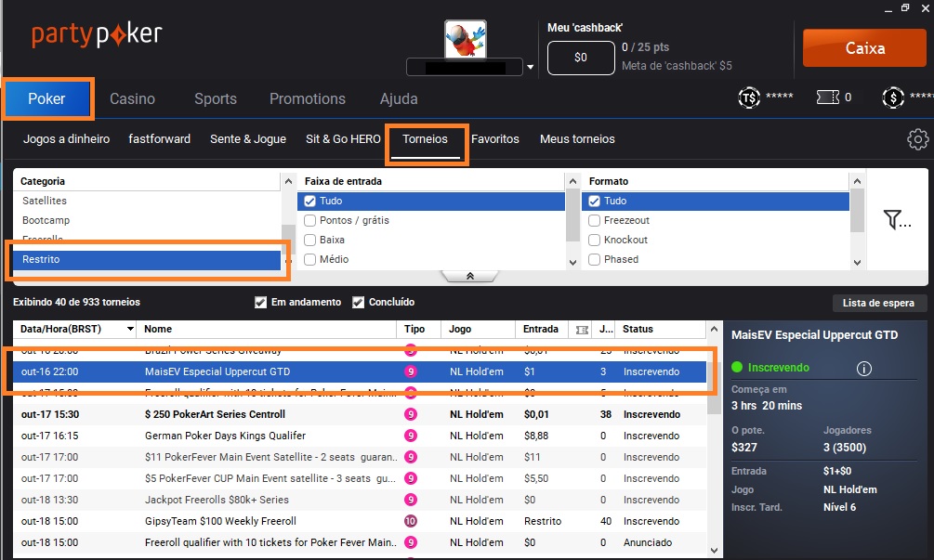Open the fastforward section

click(159, 139)
